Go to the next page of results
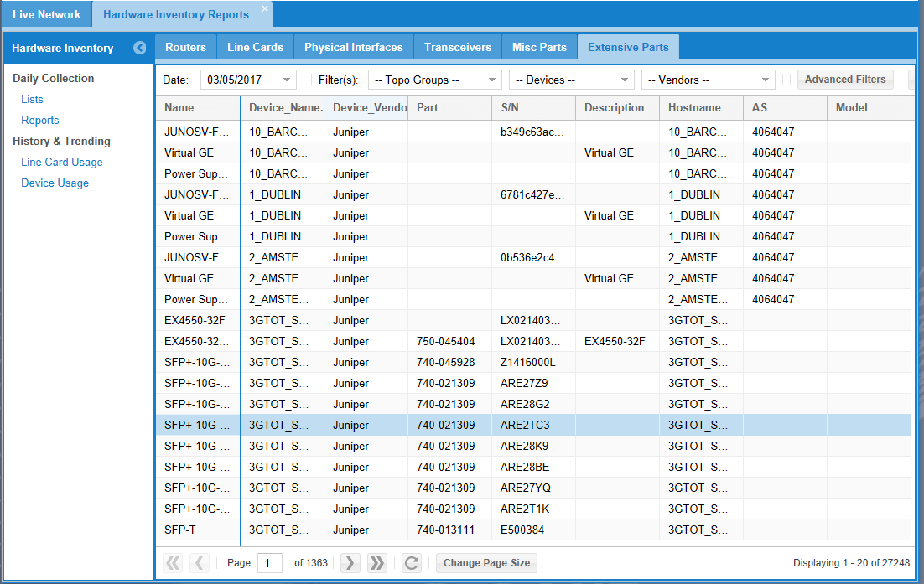Screen dimensions: 924x584 click(349, 562)
